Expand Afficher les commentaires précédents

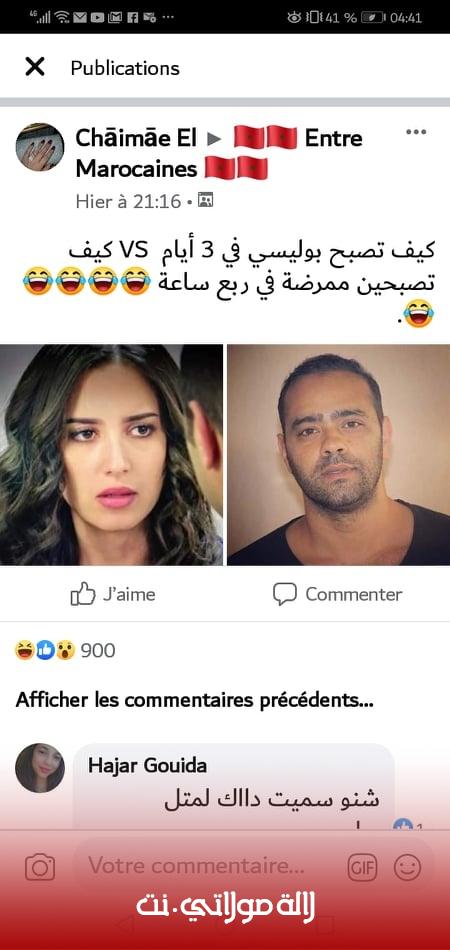click(x=194, y=700)
